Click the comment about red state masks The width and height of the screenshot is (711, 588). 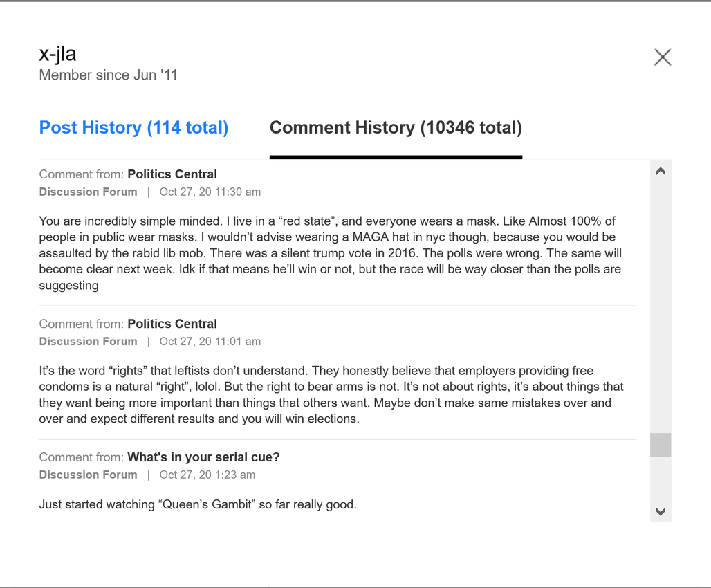331,253
